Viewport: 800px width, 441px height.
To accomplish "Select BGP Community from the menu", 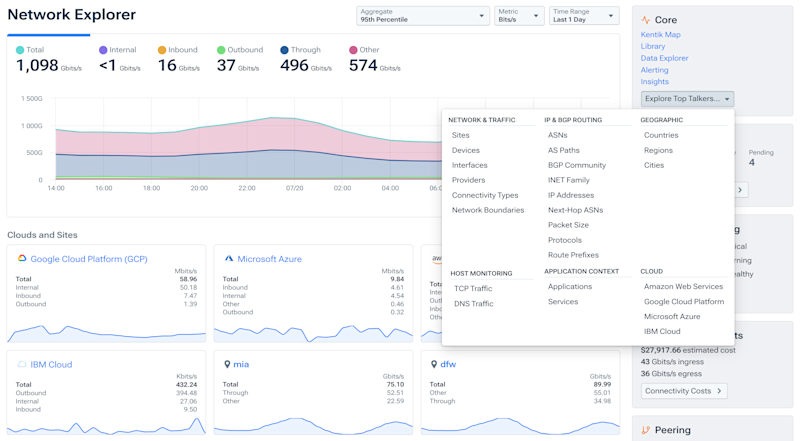I will [577, 165].
